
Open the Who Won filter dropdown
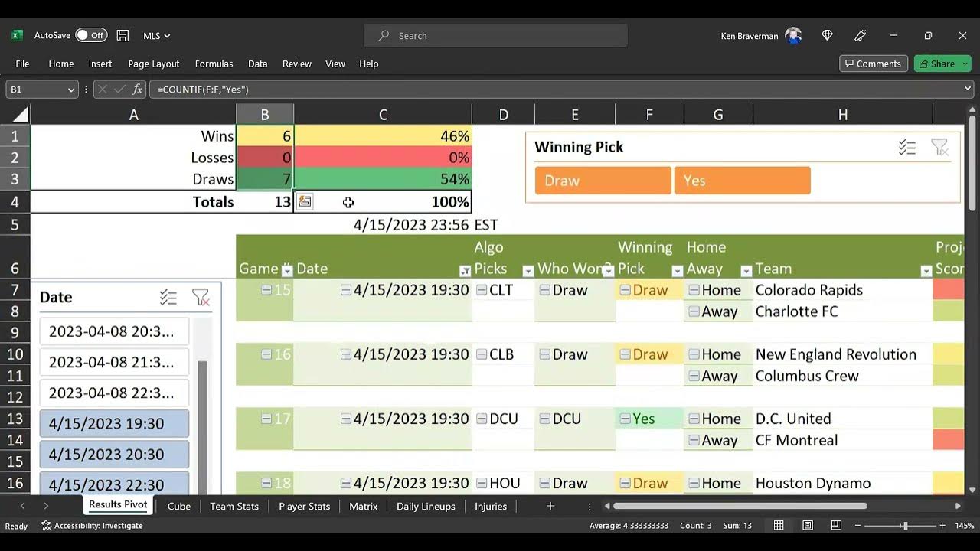point(608,270)
